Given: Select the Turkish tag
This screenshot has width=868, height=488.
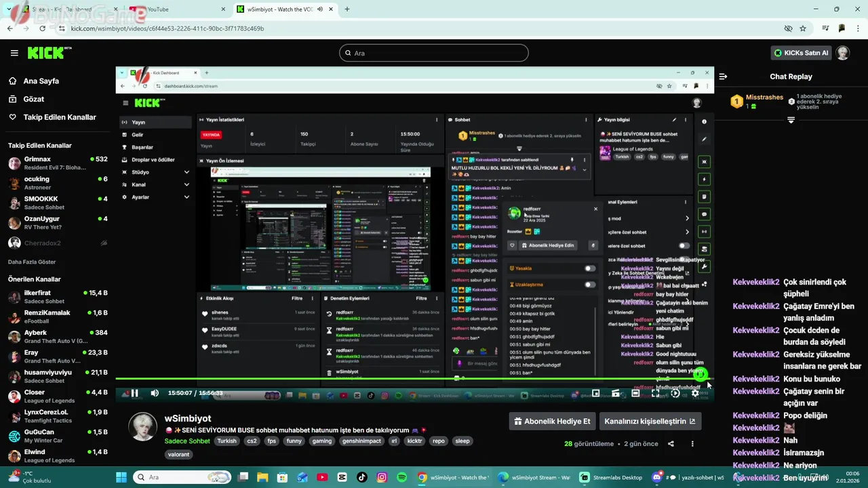Looking at the screenshot, I should tap(226, 441).
